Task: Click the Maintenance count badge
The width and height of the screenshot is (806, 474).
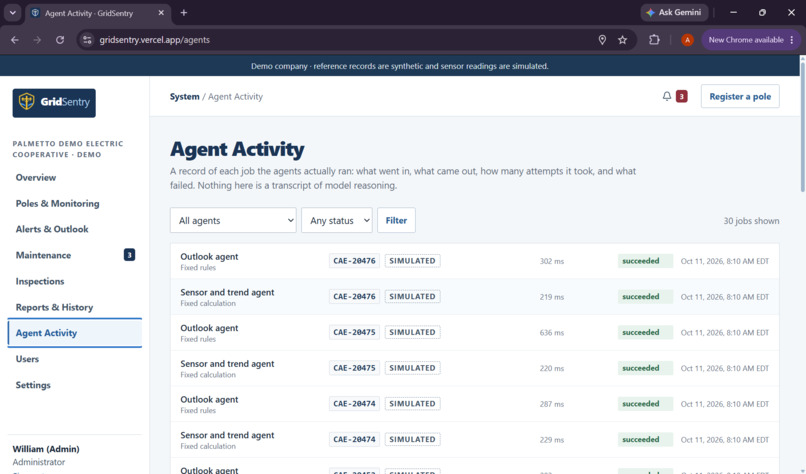Action: (x=130, y=255)
